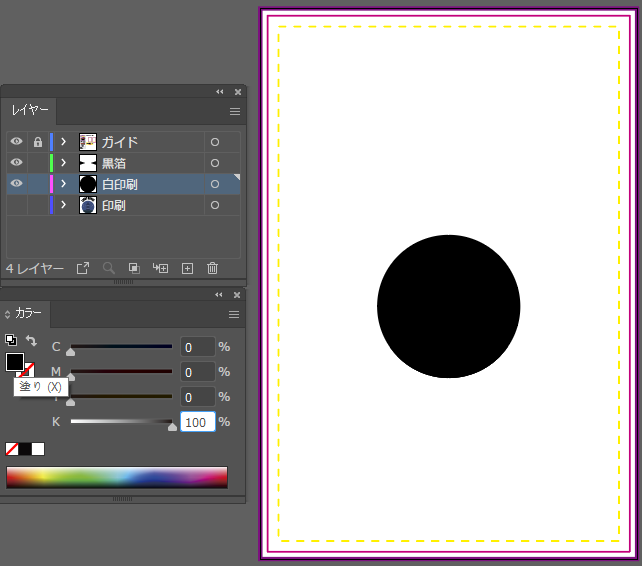Reset to default fill and stroke
The width and height of the screenshot is (642, 566).
[11, 340]
